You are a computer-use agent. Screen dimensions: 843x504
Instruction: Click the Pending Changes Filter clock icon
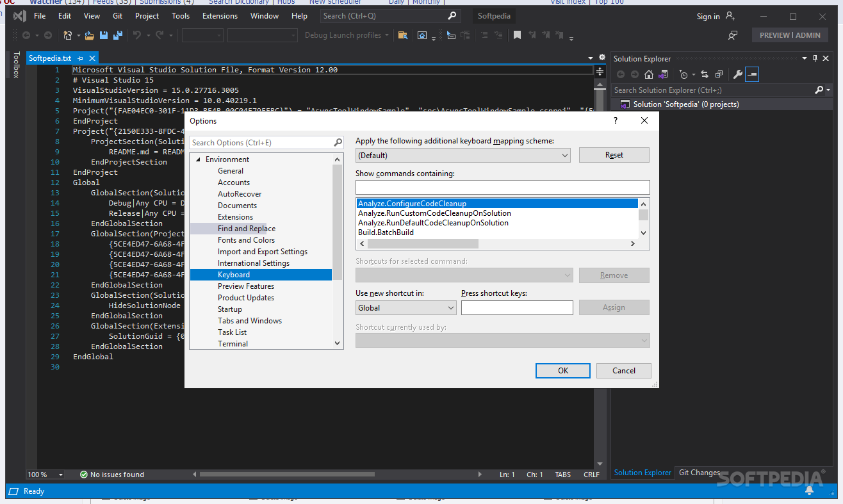click(683, 74)
